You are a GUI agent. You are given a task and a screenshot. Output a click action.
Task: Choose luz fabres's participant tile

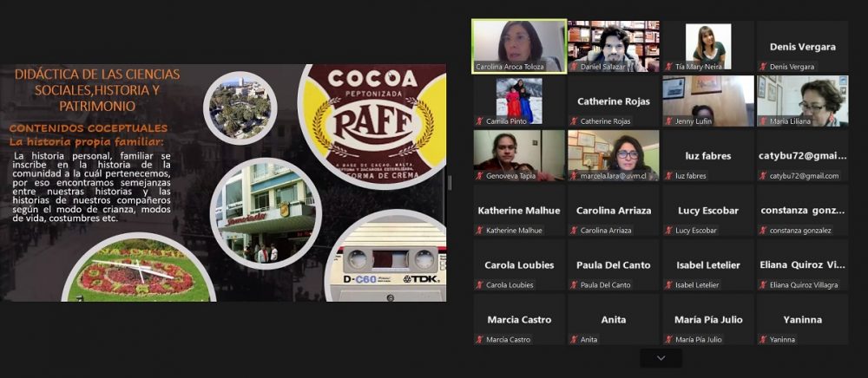[x=708, y=156]
